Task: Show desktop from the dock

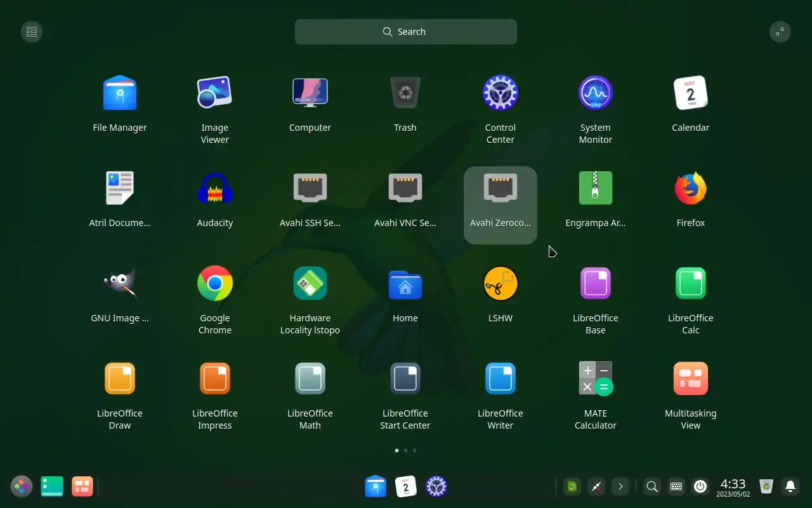Action: (x=52, y=486)
